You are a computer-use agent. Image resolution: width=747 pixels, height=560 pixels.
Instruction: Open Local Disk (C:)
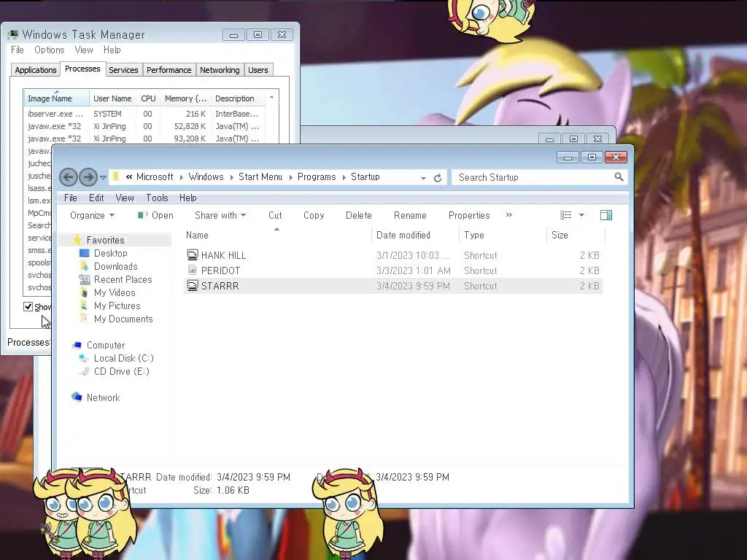[x=123, y=358]
